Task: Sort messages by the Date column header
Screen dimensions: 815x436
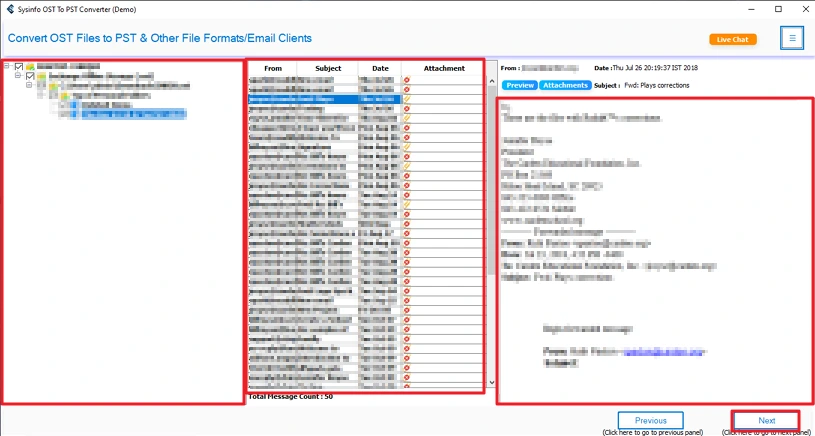Action: coord(380,68)
